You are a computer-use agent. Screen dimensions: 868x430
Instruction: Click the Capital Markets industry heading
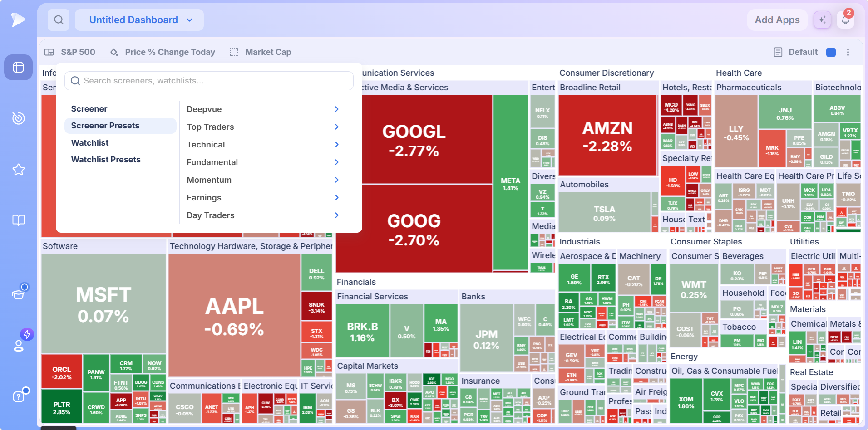click(367, 366)
